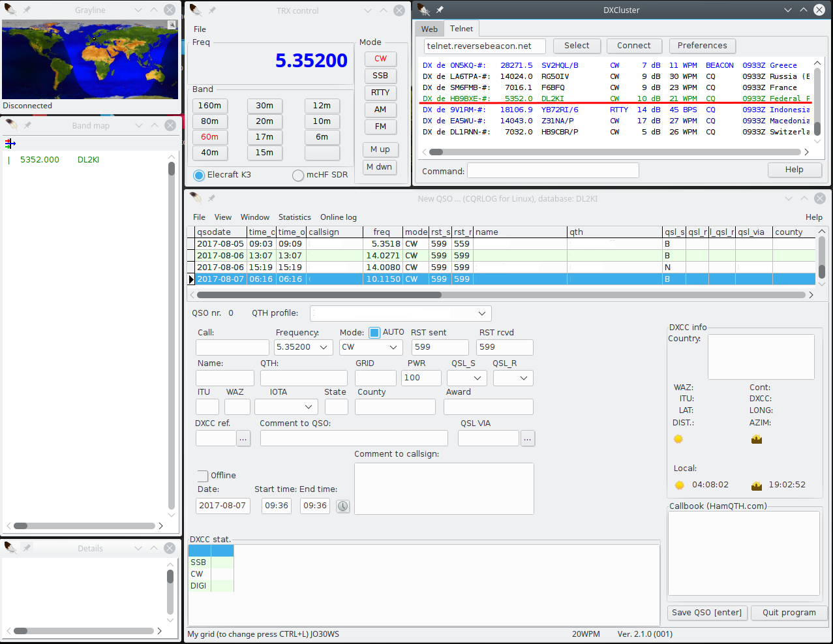Open DXCluster Preferences
The width and height of the screenshot is (833, 644).
click(x=702, y=46)
